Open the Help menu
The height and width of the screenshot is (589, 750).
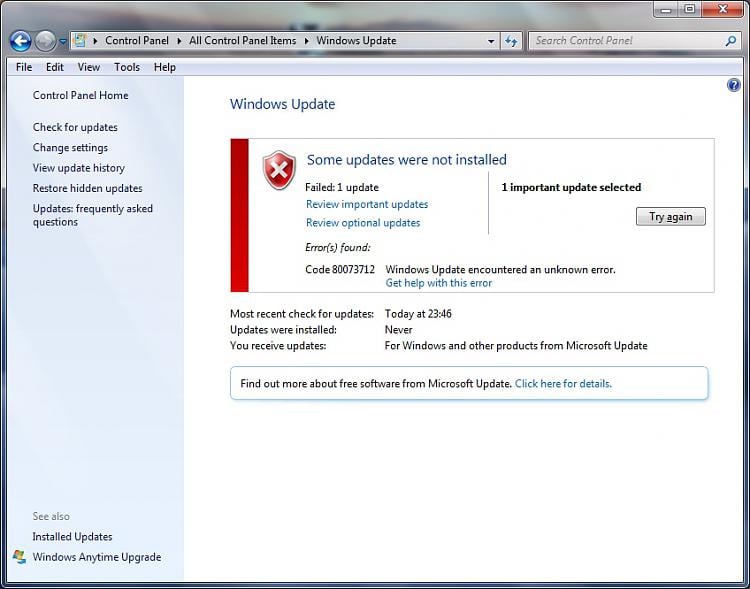pos(165,67)
